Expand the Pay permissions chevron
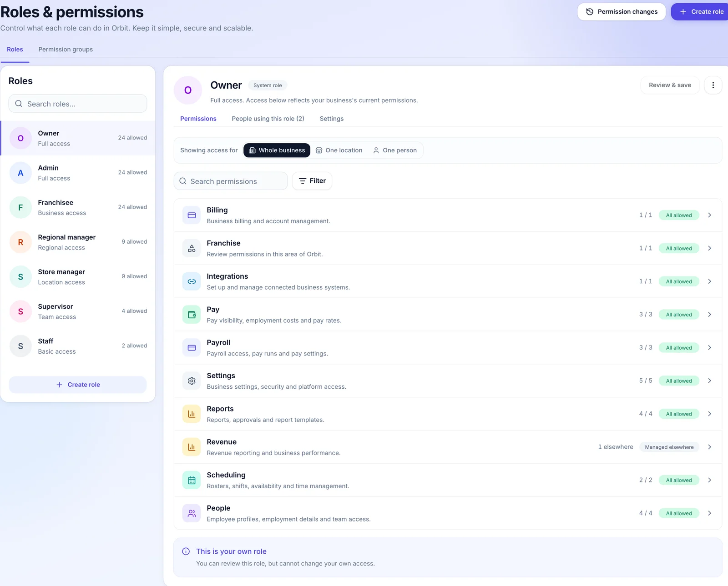The width and height of the screenshot is (728, 586). (x=709, y=315)
